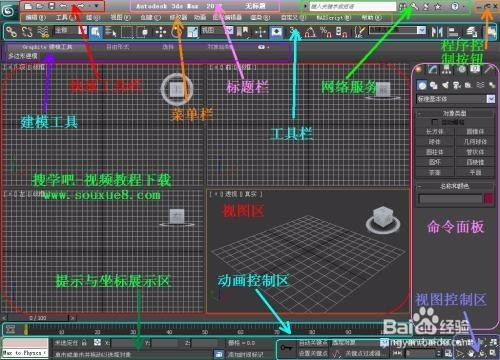Viewport: 500px width, 360px height.
Task: Open the 视图 menu in menu bar
Action: pos(121,17)
